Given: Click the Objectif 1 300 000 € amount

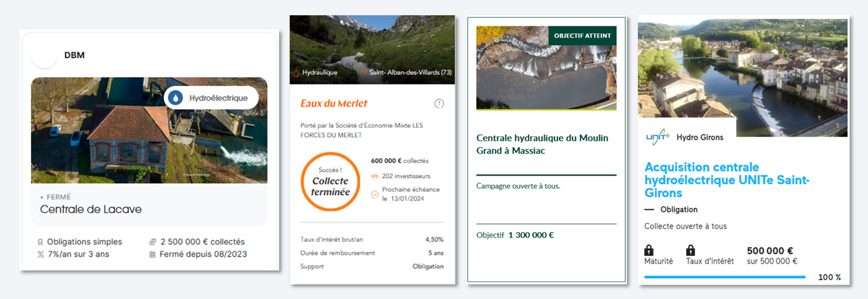Looking at the screenshot, I should [x=531, y=235].
